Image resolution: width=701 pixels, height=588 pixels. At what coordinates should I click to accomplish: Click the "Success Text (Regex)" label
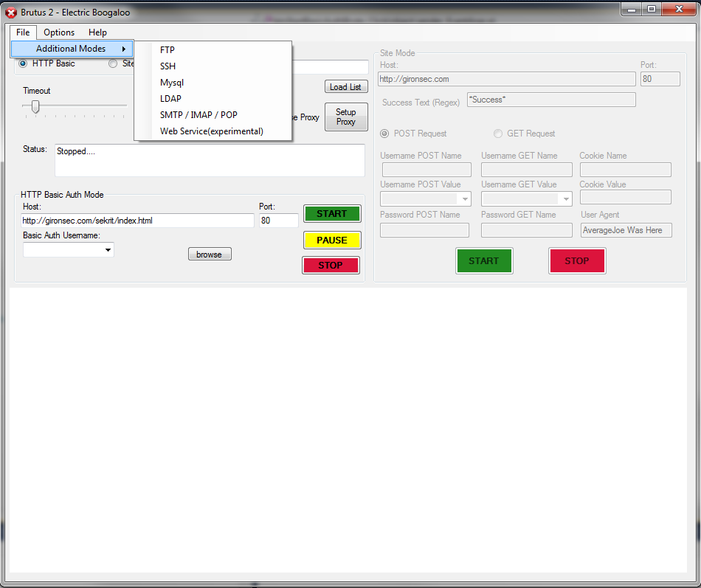(421, 103)
